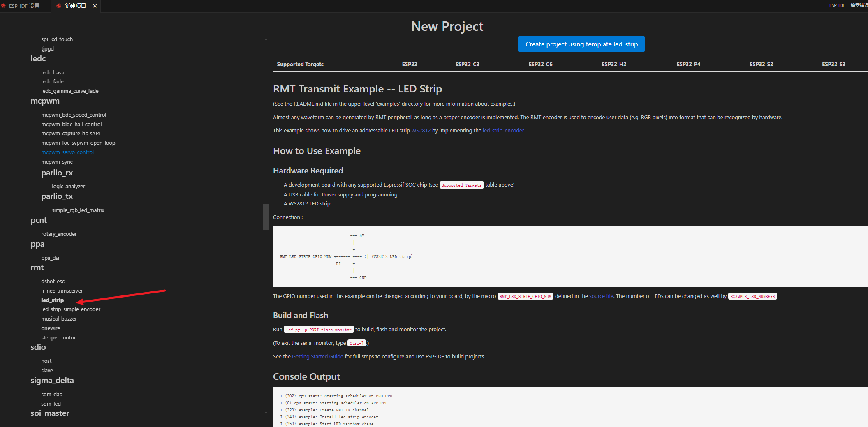Click the scroll down arrow of template list
868x427 pixels.
pos(266,413)
